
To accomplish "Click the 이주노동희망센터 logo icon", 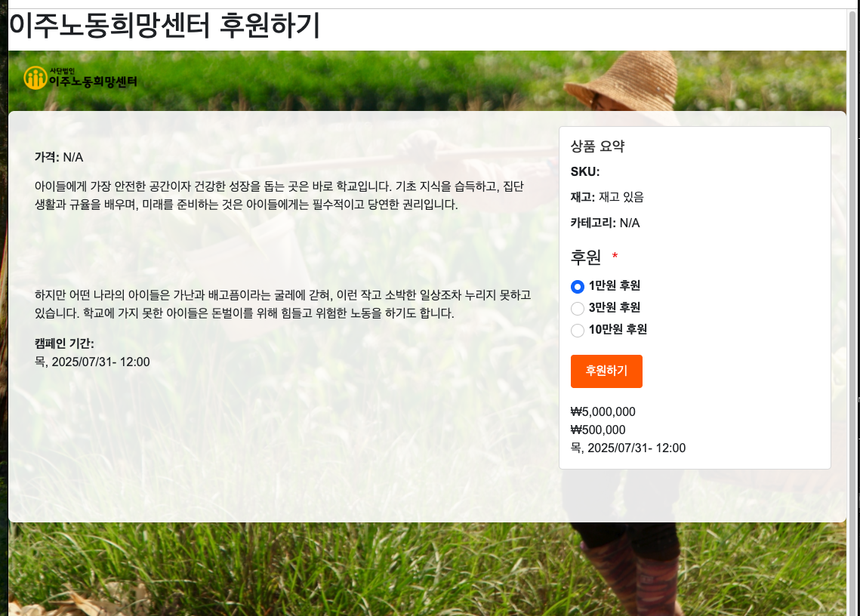I will tap(35, 78).
